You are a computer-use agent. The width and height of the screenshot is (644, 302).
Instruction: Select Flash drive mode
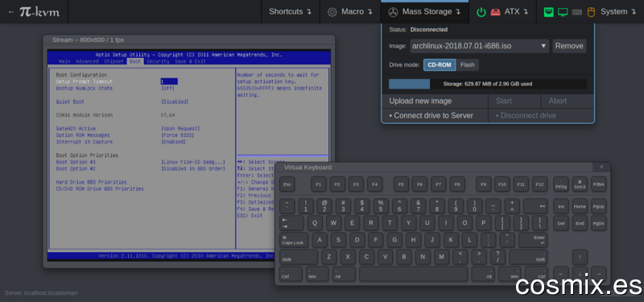coord(468,65)
